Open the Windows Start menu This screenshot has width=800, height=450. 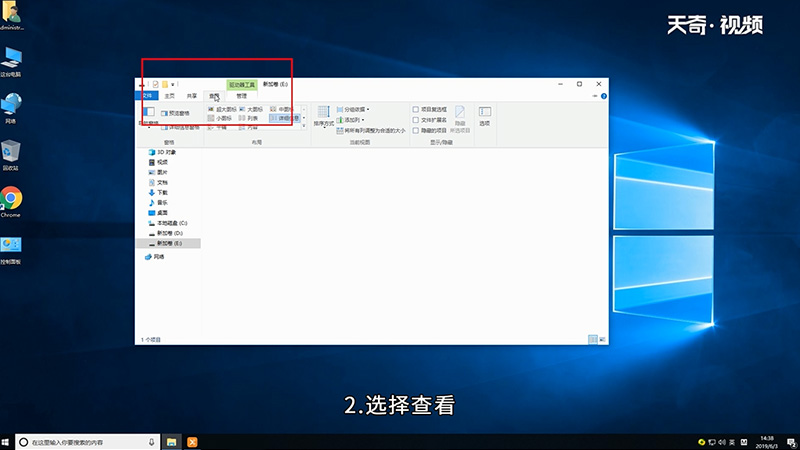tap(6, 442)
